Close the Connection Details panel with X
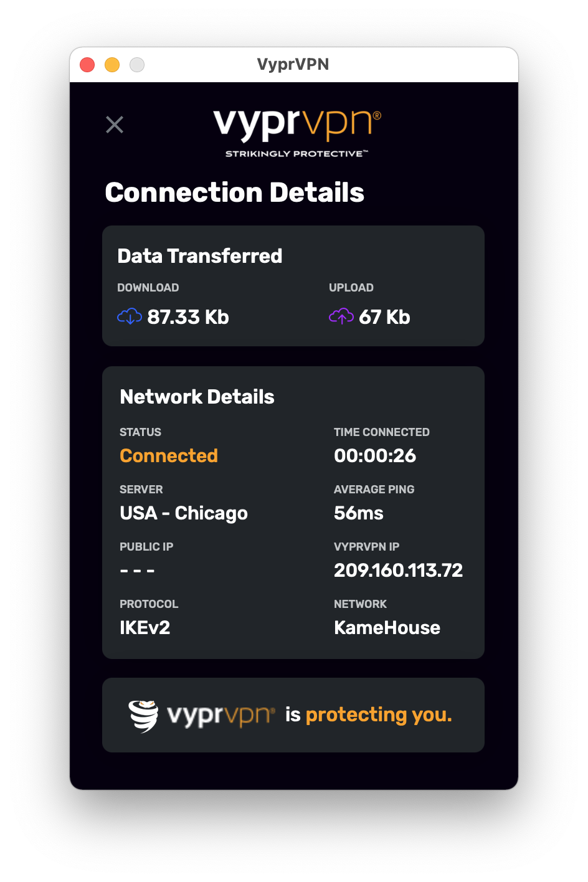 point(115,125)
